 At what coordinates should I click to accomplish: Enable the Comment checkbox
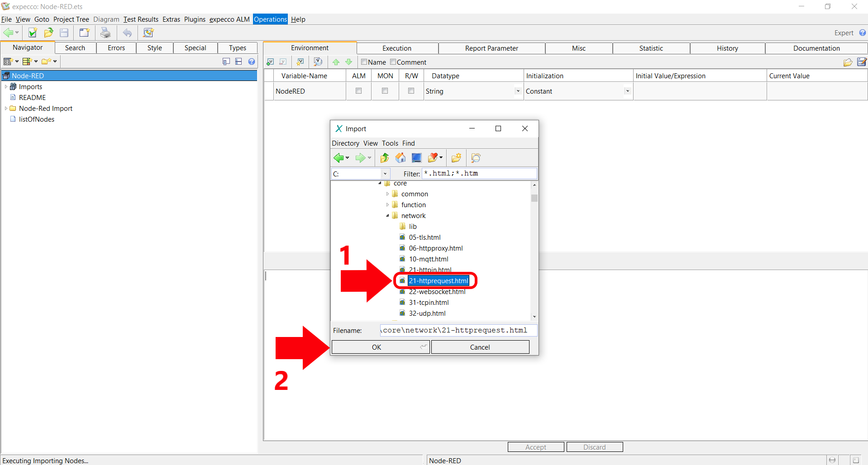pos(393,62)
